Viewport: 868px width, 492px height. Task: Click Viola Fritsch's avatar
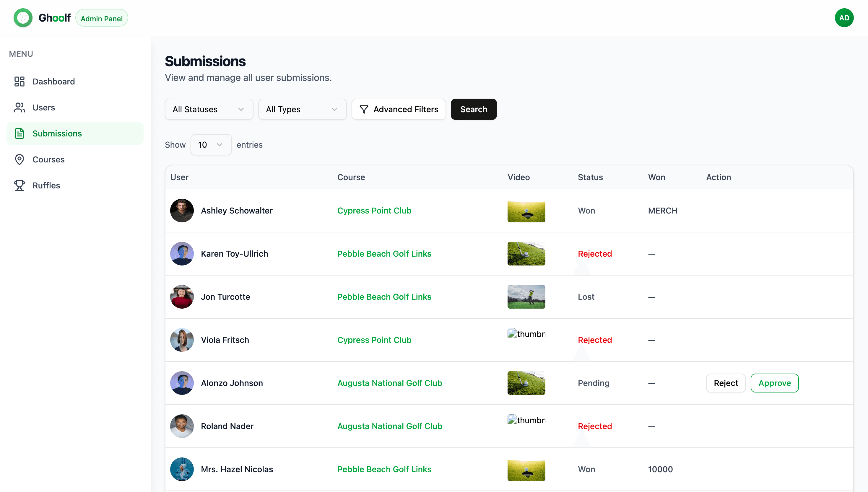(x=182, y=340)
